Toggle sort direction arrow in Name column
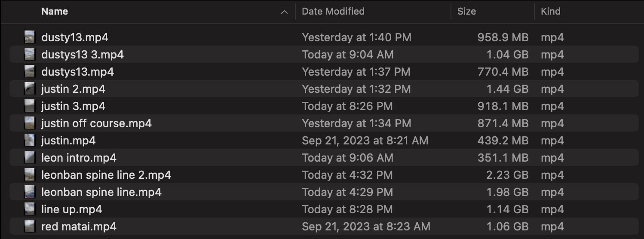Screen dimensions: 644x239 [284, 12]
